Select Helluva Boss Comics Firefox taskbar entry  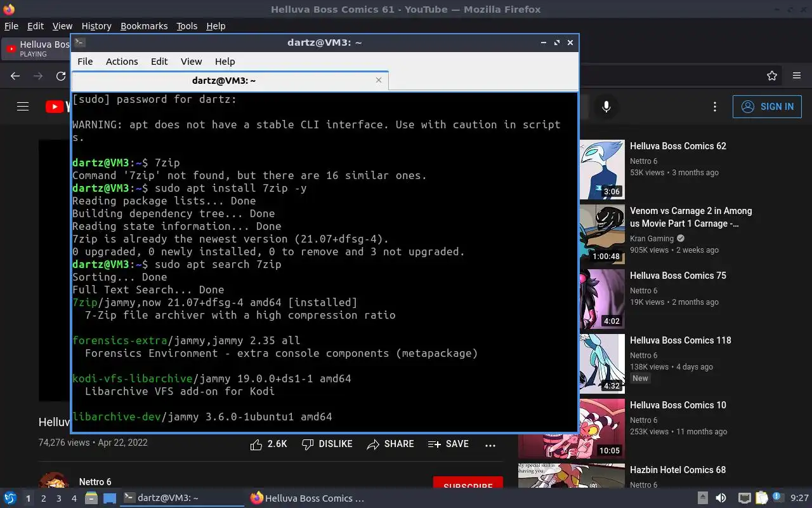pos(308,498)
